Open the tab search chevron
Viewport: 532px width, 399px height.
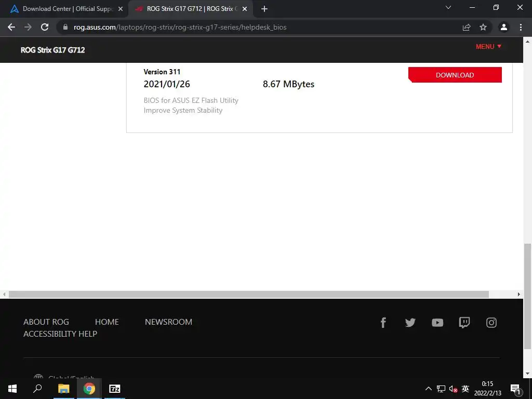[448, 7]
